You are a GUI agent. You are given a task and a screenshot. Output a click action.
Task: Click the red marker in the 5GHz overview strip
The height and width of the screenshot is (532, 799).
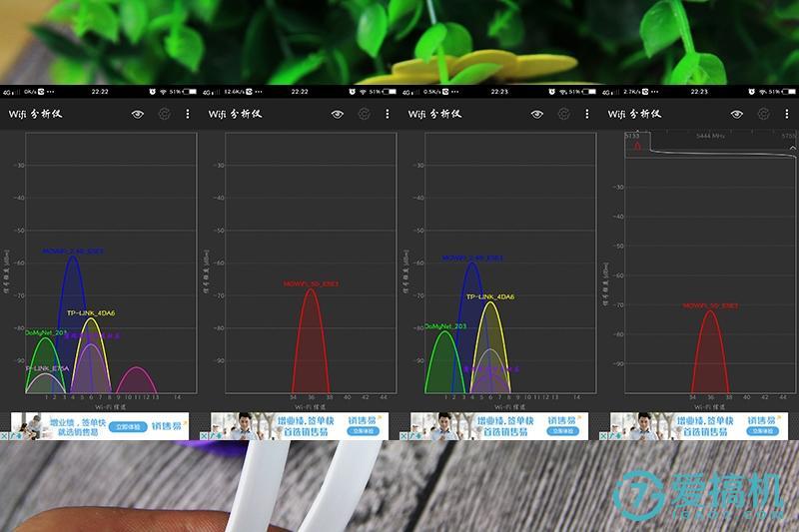[637, 146]
